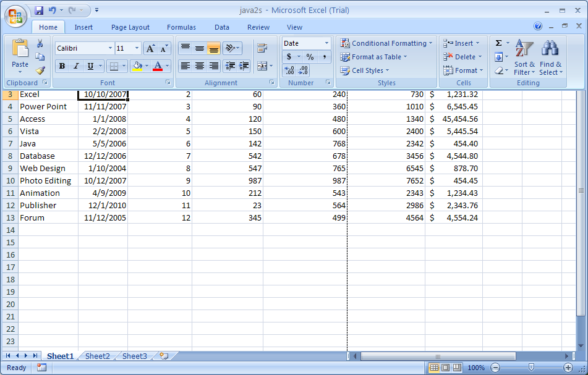Select the cell containing Photo Editing

48,180
